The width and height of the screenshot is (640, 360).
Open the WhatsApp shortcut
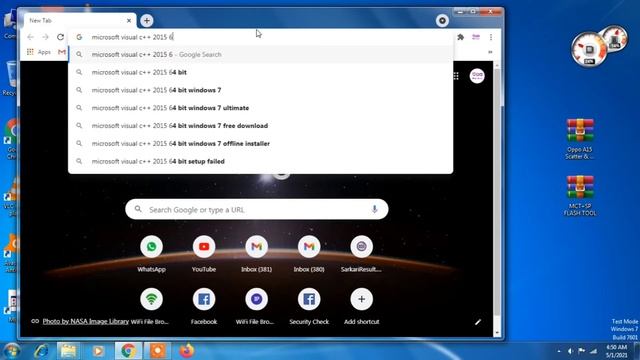point(151,253)
